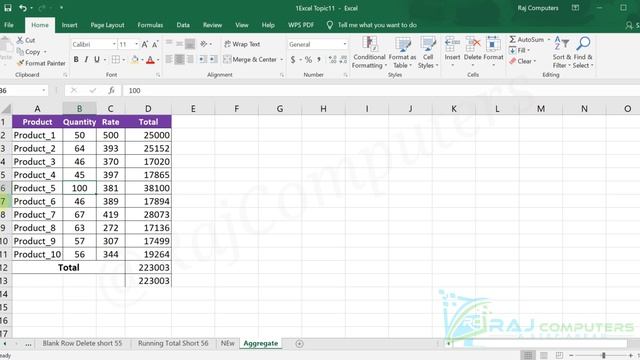Toggle Bold formatting
Image resolution: width=640 pixels, height=360 pixels.
click(x=76, y=60)
